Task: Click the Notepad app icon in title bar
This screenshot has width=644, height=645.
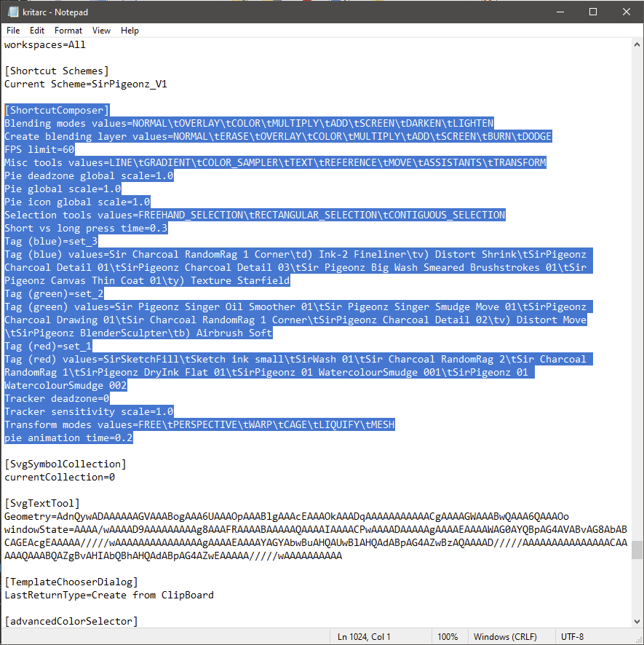Action: coord(13,12)
